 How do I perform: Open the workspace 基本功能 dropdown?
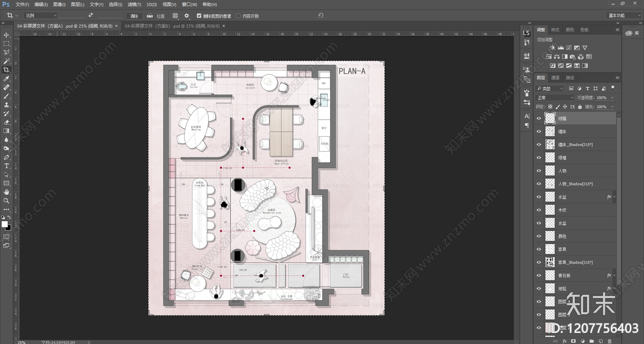coord(623,15)
